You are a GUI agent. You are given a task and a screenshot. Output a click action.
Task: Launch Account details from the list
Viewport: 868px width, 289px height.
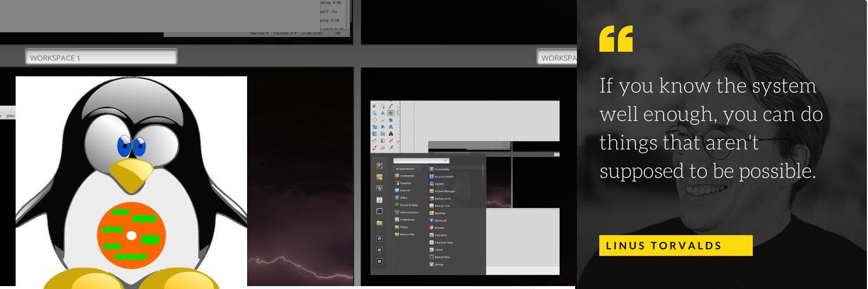441,176
